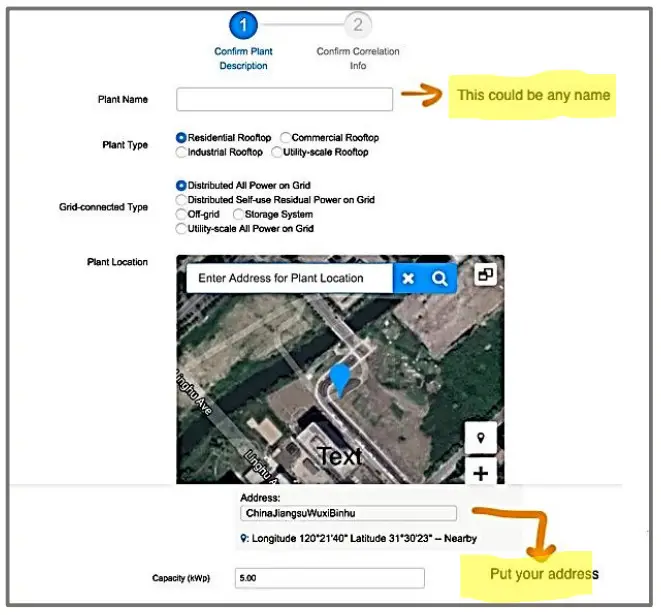The image size is (661, 615).
Task: Select Distributed All Power on Grid
Action: 181,185
